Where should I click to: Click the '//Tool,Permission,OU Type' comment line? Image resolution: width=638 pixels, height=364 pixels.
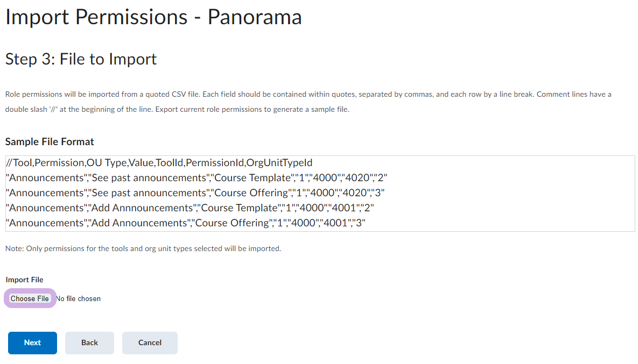pyautogui.click(x=159, y=162)
